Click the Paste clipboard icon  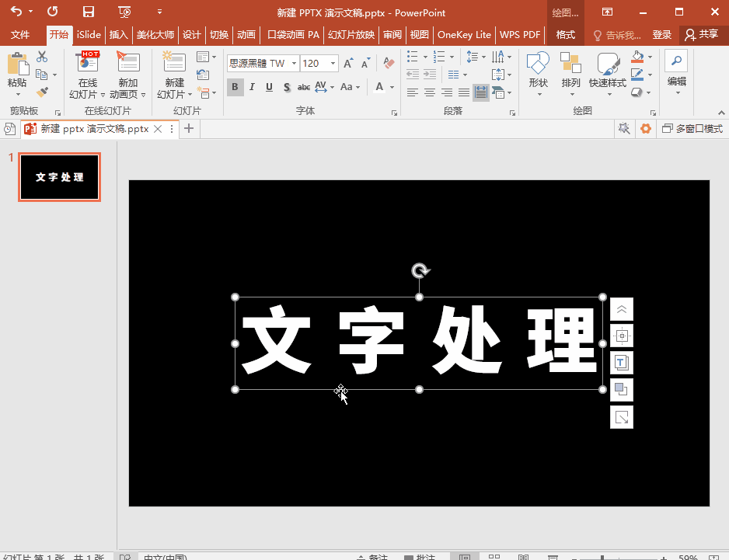tap(18, 64)
